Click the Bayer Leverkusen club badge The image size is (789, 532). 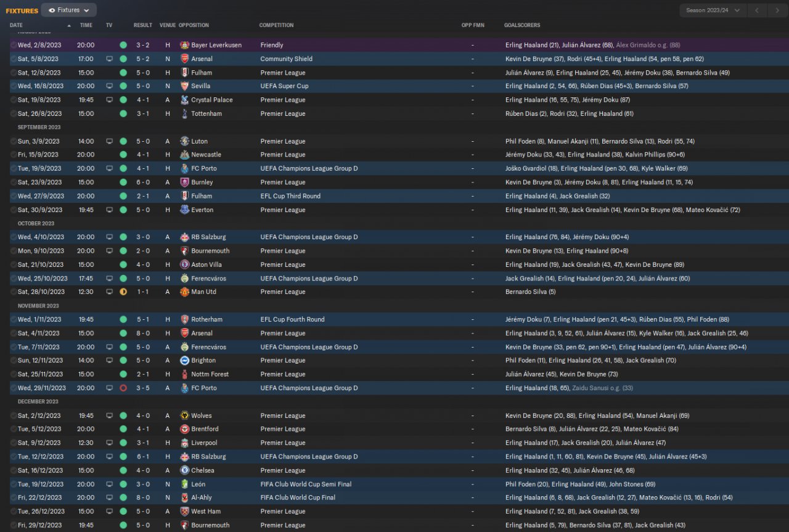pyautogui.click(x=184, y=45)
